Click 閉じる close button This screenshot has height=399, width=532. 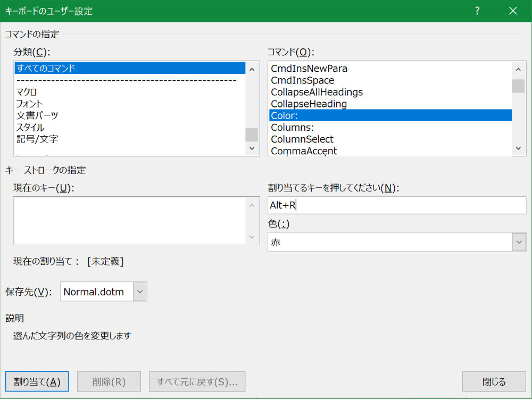[x=494, y=381]
